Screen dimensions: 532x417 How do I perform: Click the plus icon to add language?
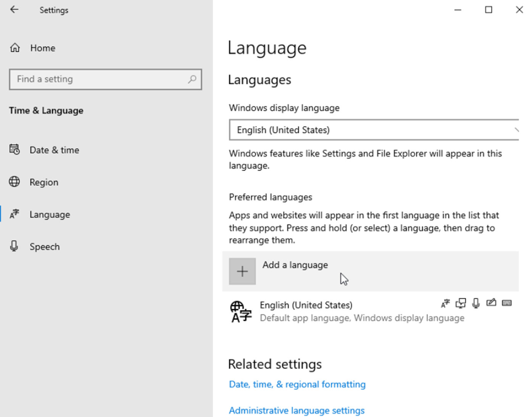click(242, 272)
